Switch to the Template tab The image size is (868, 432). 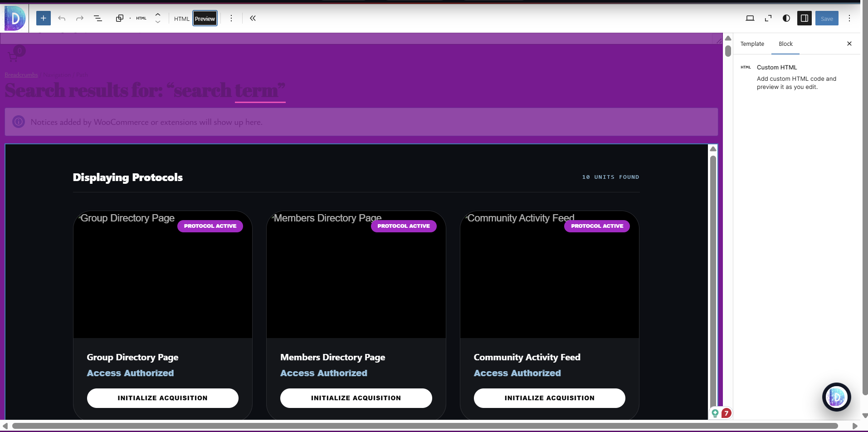[752, 44]
